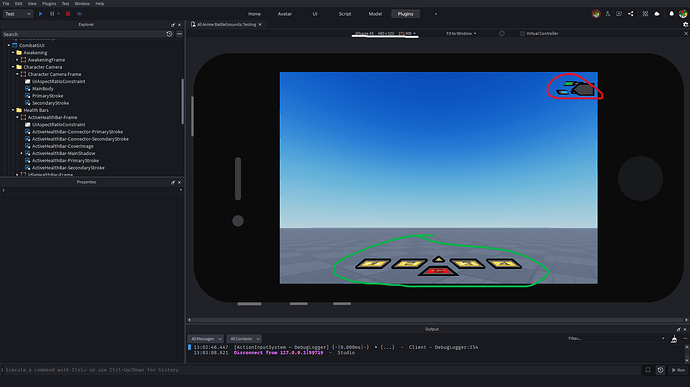Switch to the Home ribbon tab

pyautogui.click(x=254, y=14)
